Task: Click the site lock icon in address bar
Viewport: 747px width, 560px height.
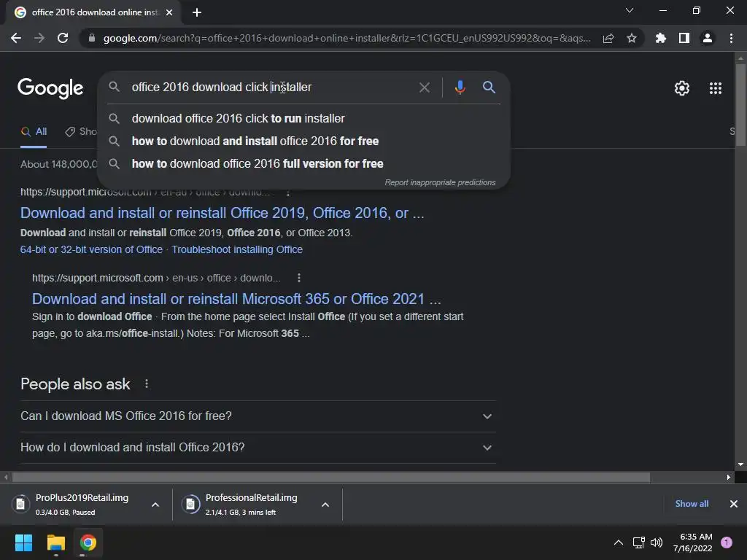Action: (92, 38)
